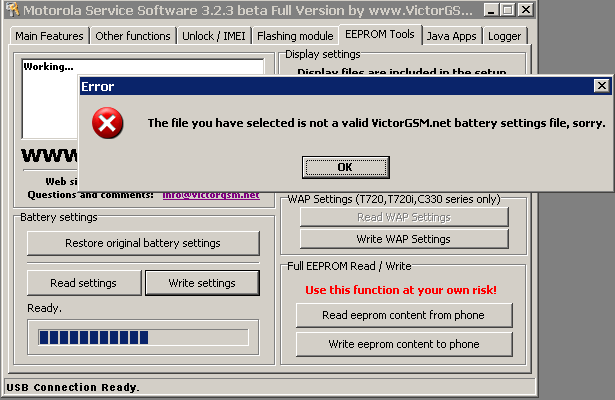This screenshot has height=400, width=615.
Task: Click Write eeprom content to phone
Action: [404, 344]
